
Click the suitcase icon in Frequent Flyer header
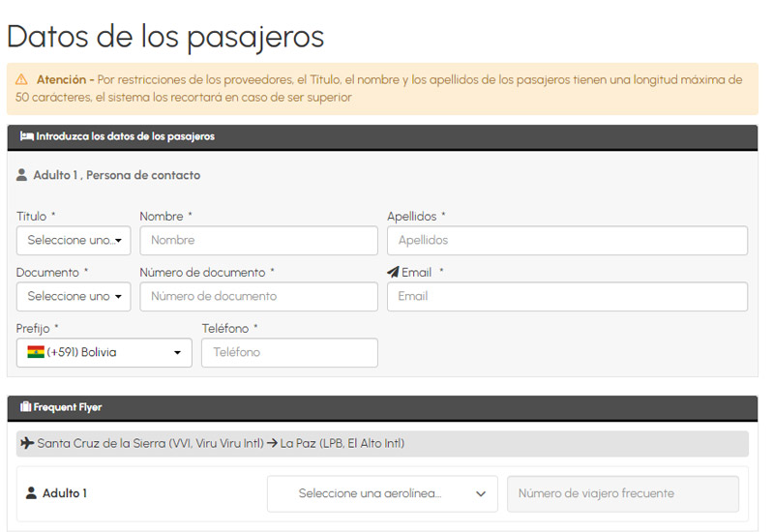click(26, 407)
